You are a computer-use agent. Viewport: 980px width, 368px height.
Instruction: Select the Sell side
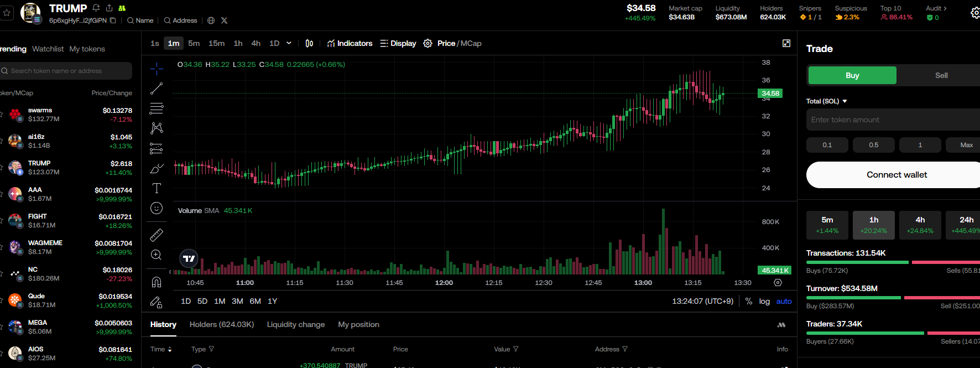coord(941,75)
